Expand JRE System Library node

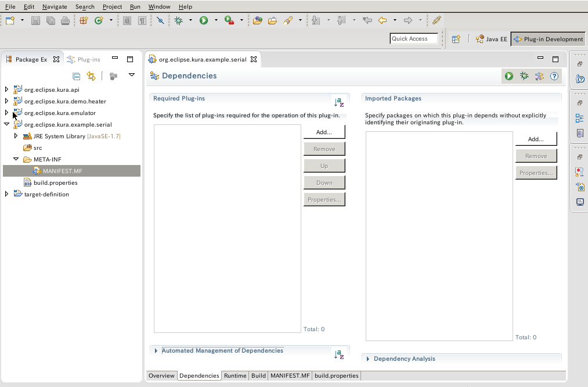pyautogui.click(x=16, y=136)
